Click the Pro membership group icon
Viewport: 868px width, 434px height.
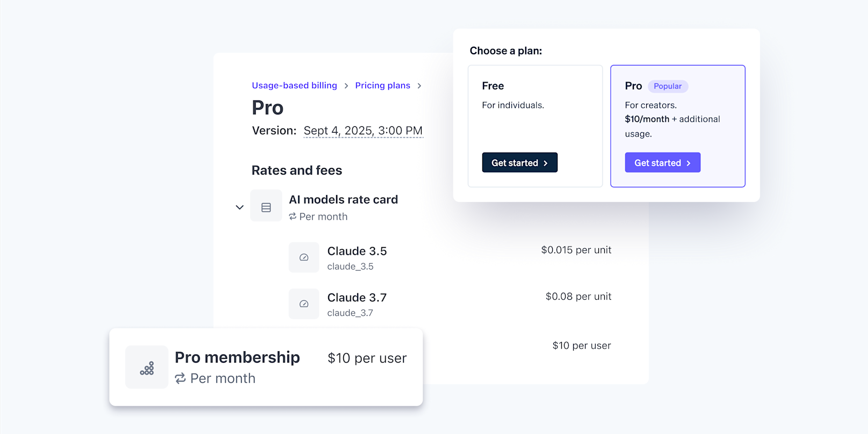(146, 367)
